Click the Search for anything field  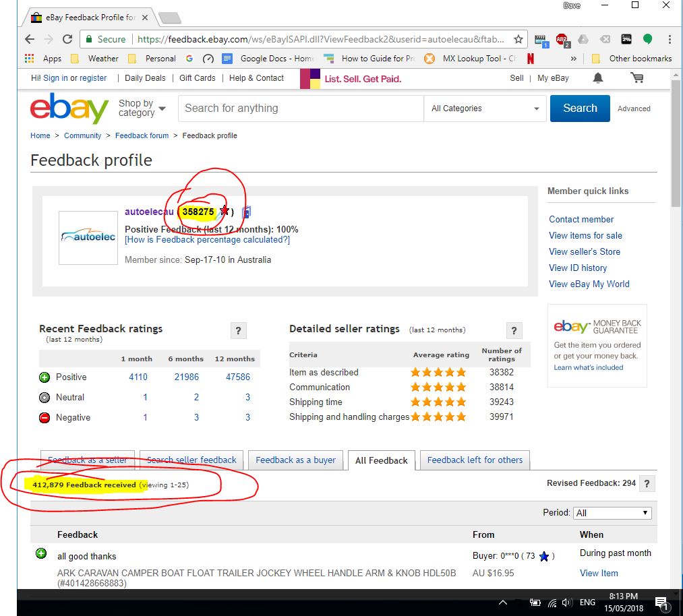click(x=300, y=109)
